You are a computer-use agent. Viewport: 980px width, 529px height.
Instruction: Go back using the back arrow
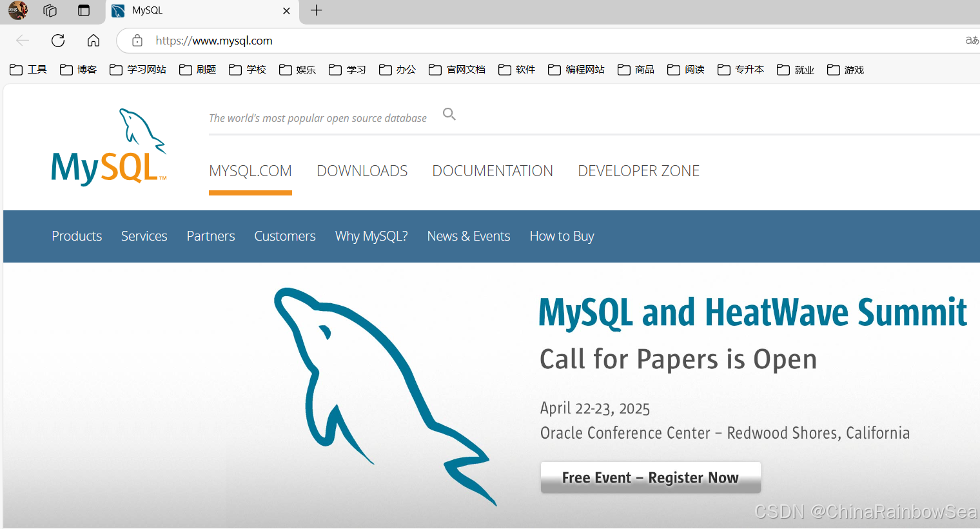[x=22, y=40]
